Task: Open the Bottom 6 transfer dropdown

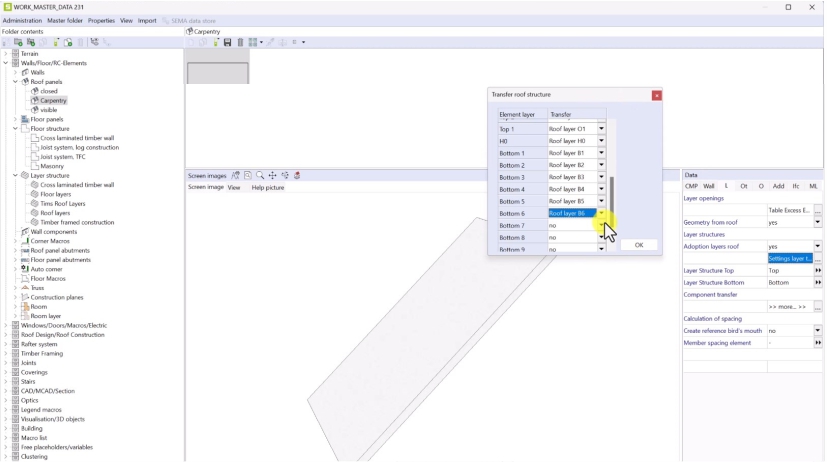Action: point(601,213)
